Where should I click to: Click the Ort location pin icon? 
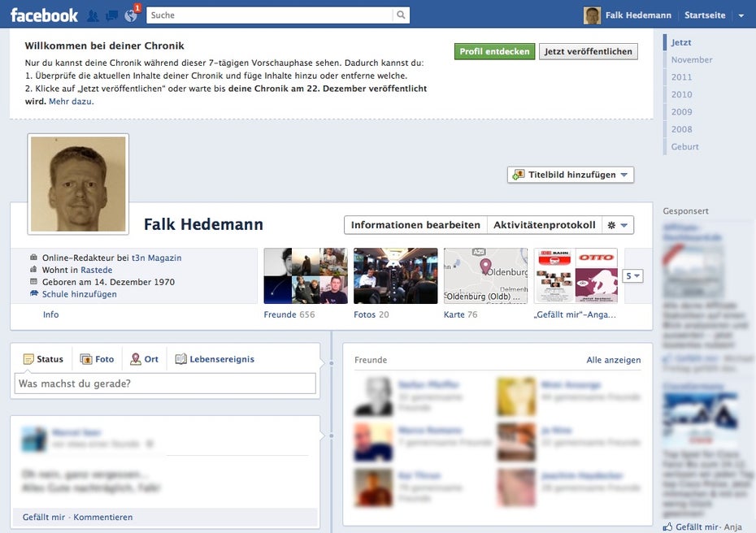[x=136, y=359]
